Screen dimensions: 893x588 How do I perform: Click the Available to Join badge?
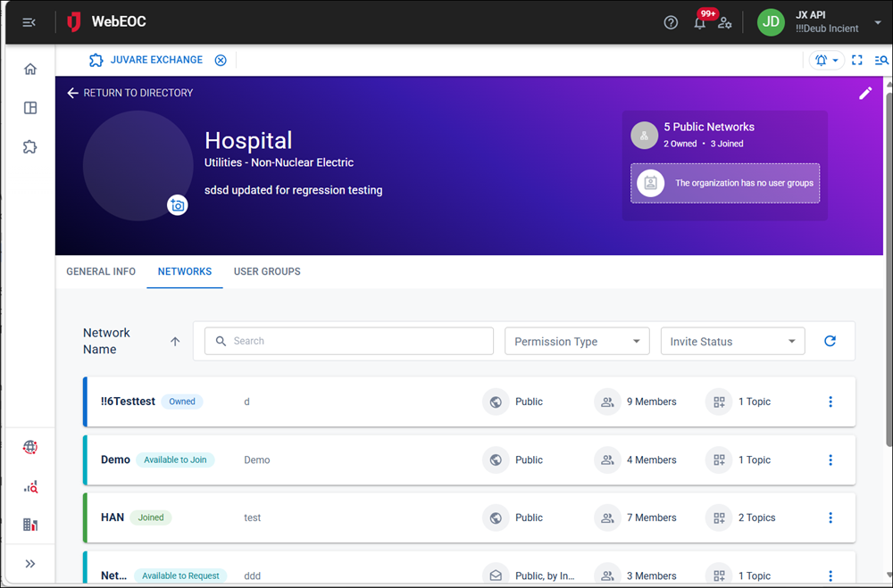click(175, 460)
